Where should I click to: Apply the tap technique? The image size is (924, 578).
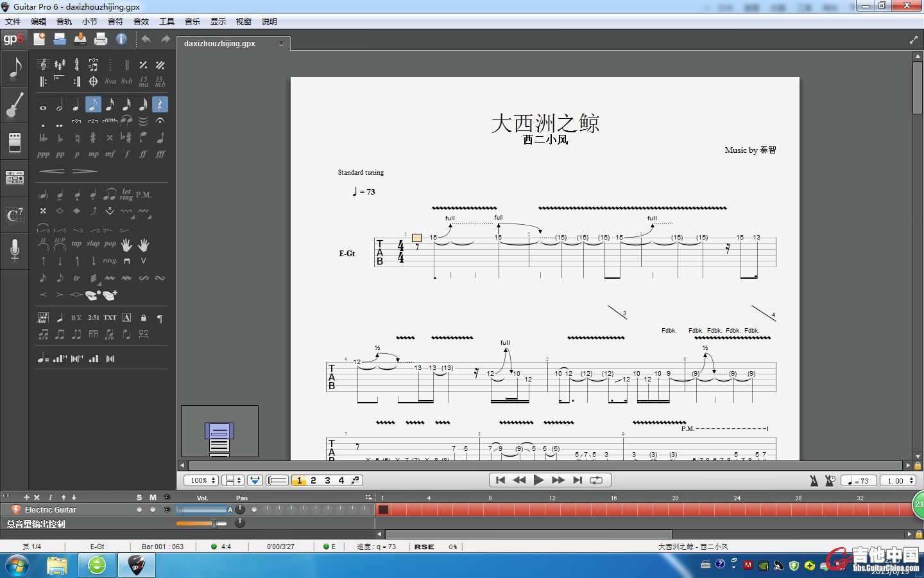76,244
